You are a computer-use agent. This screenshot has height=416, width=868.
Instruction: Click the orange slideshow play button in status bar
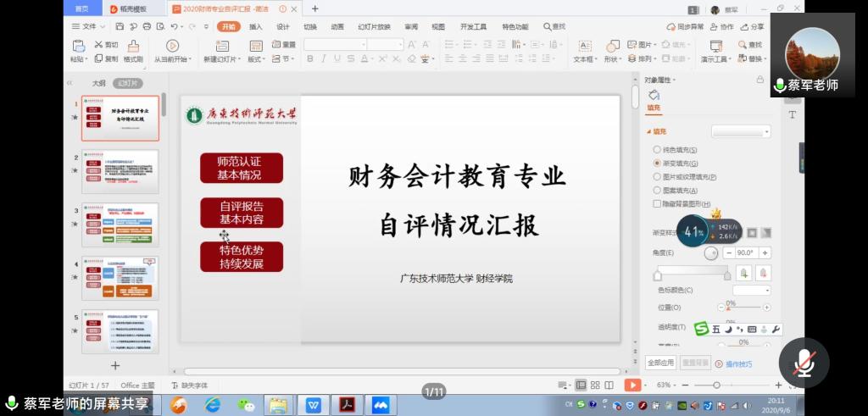coord(632,385)
